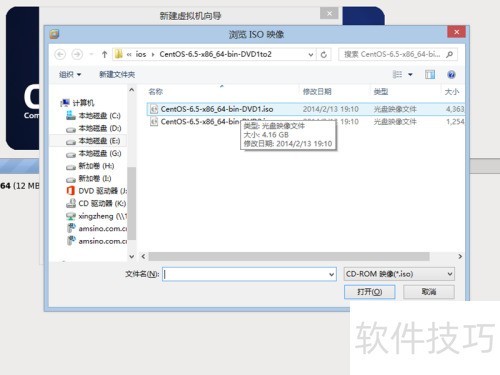Open the 组织 menu
500x375 pixels.
click(70, 74)
